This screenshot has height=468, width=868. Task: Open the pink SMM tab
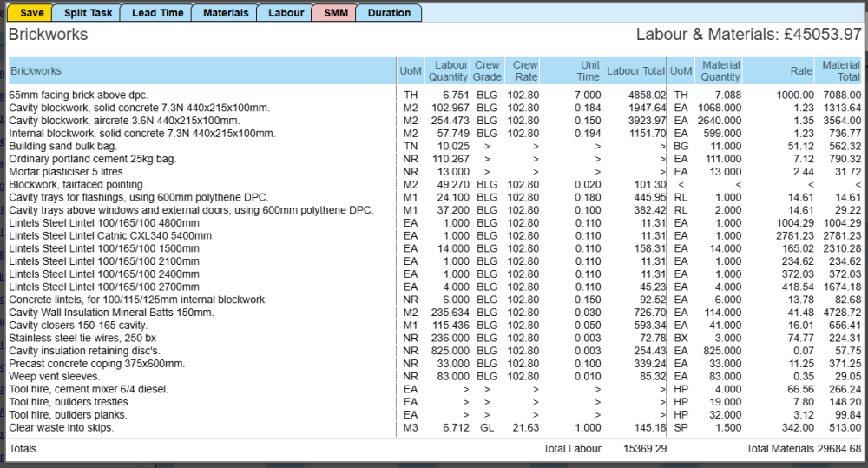point(335,13)
